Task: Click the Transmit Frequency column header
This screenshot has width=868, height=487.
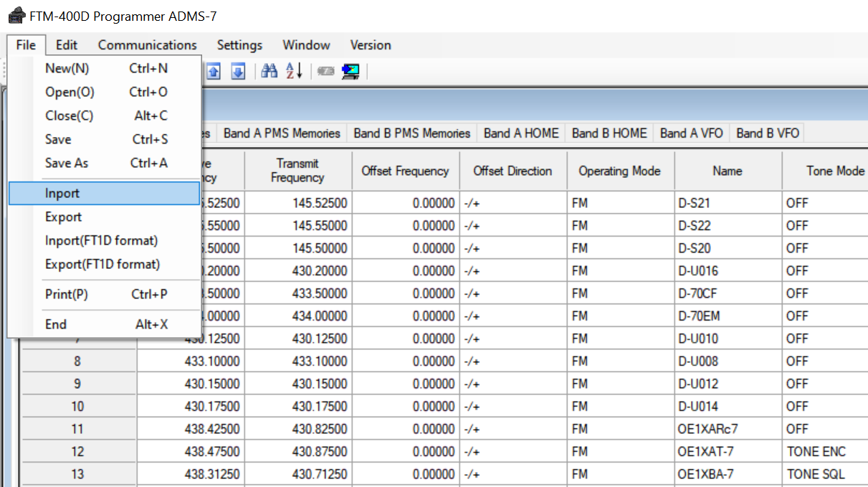Action: click(297, 171)
